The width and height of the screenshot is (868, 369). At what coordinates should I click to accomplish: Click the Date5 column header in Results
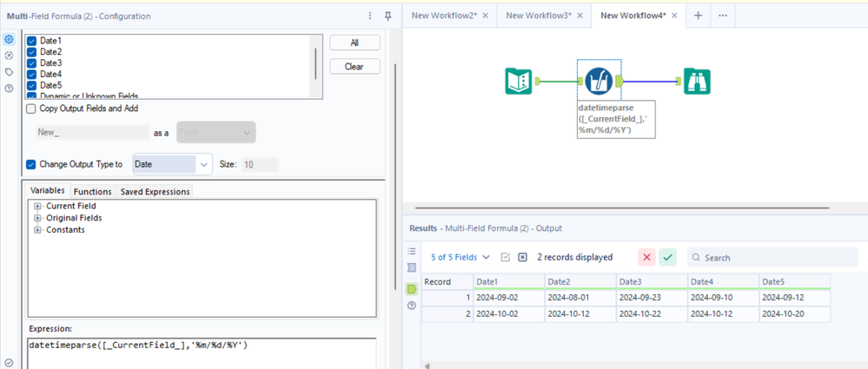point(794,281)
